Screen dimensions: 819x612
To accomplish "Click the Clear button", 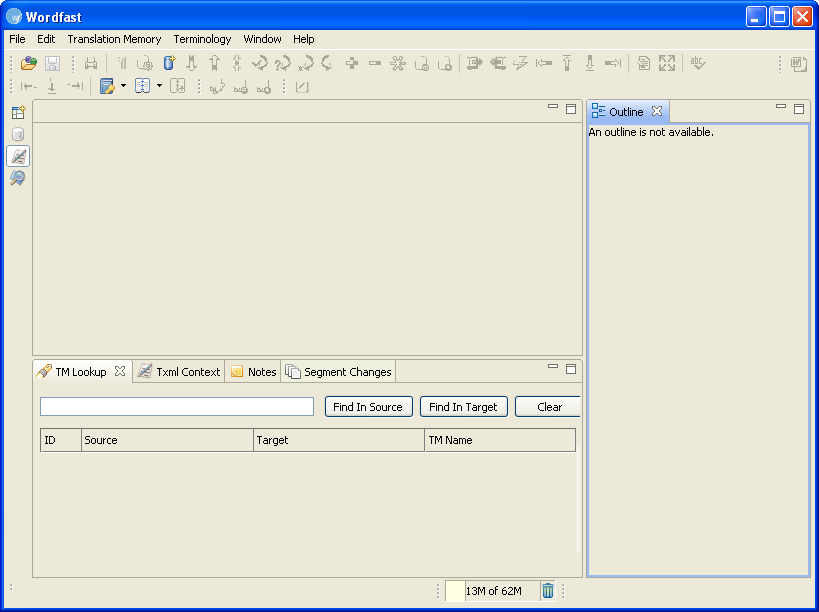I will click(548, 407).
